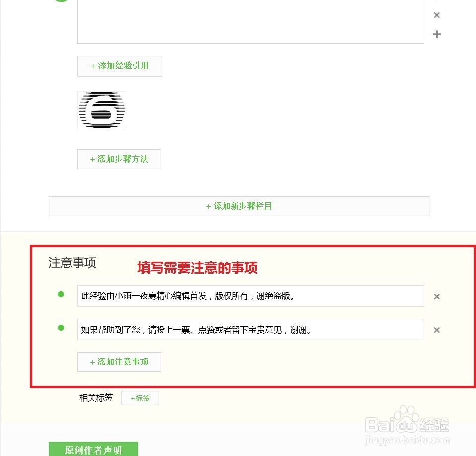Image resolution: width=476 pixels, height=456 pixels.
Task: Open the striped number 6 image thumbnail
Action: tap(102, 110)
